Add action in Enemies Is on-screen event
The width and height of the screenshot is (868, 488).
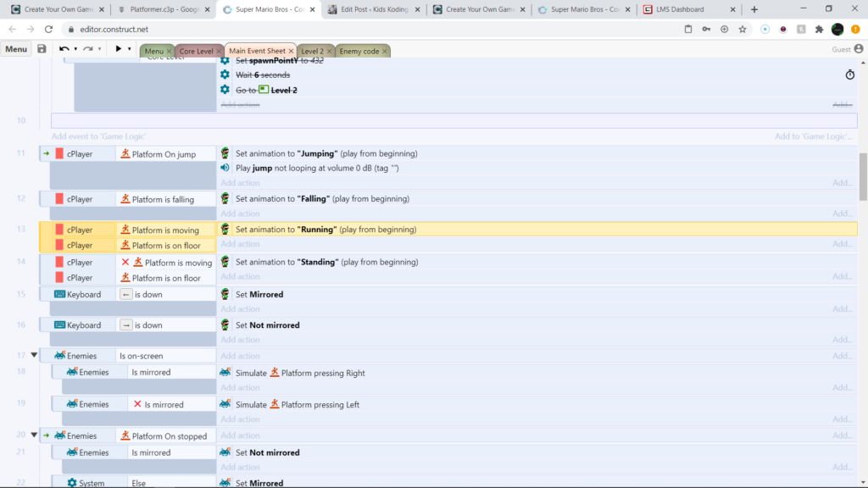(240, 356)
